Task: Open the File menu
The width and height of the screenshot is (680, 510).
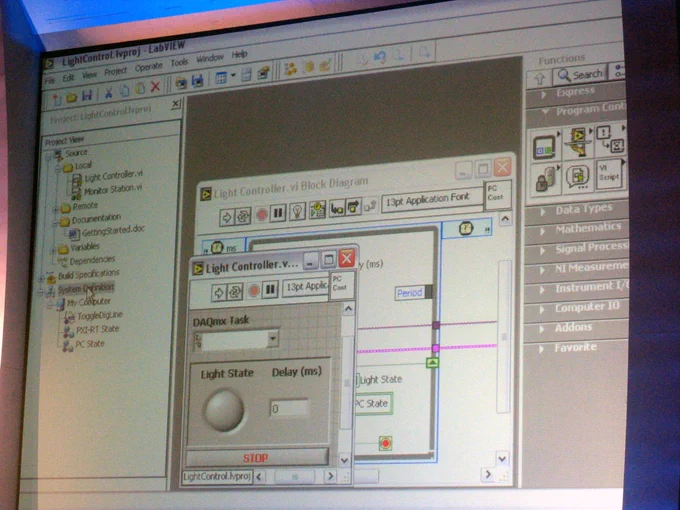Action: (50, 80)
